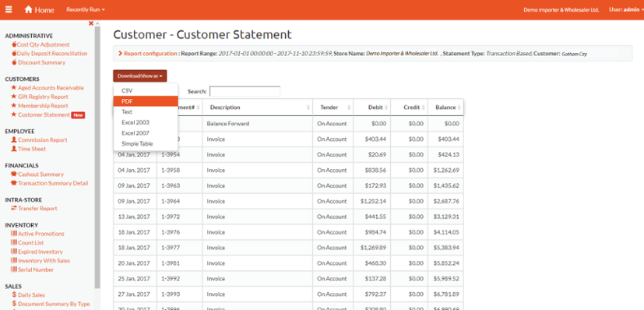
Task: Click the Home house icon
Action: click(28, 9)
